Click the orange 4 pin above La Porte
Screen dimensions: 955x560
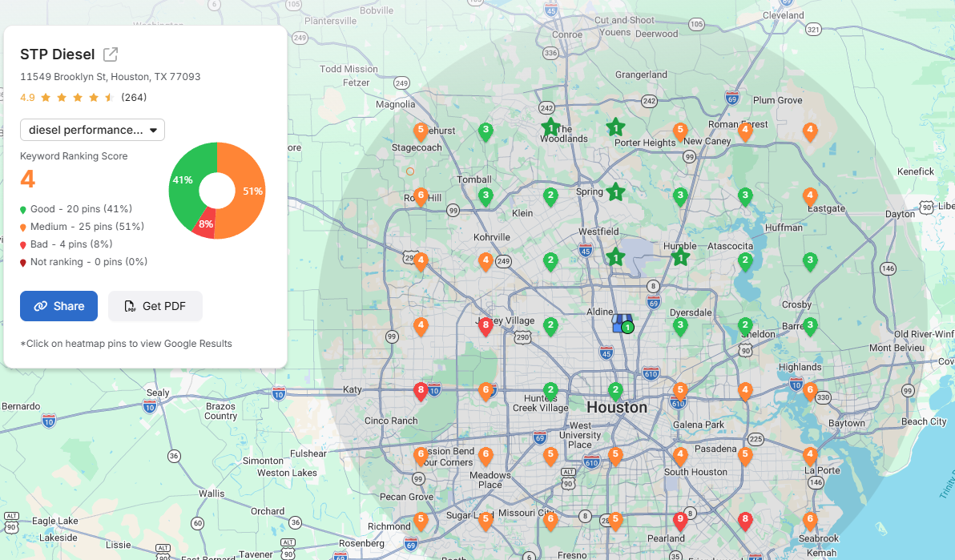(x=809, y=456)
